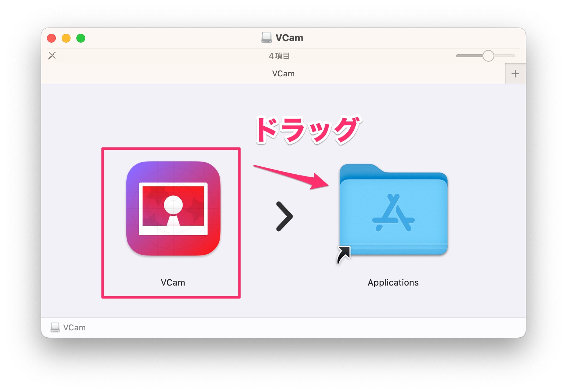This screenshot has height=392, width=567.
Task: Minimize the VCam window
Action: click(x=66, y=38)
